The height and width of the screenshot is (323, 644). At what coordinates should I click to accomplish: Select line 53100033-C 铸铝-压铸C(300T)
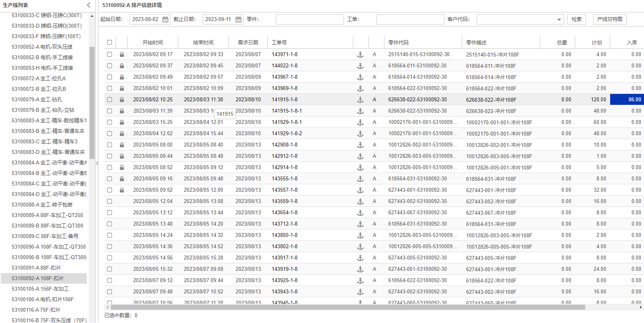(x=47, y=16)
